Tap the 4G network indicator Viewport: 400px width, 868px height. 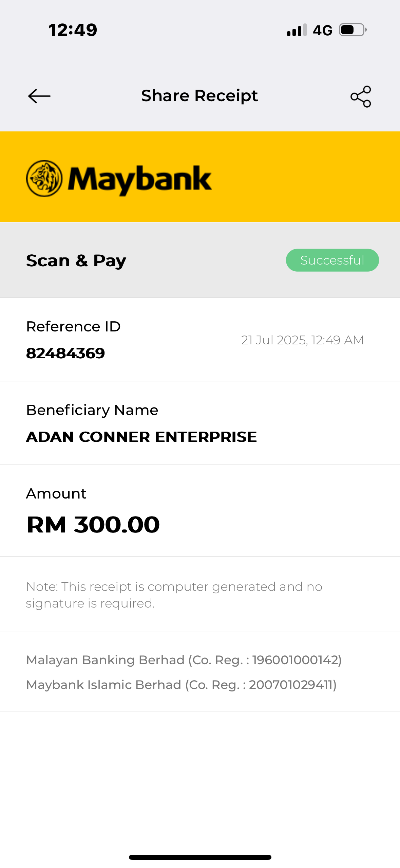click(322, 31)
